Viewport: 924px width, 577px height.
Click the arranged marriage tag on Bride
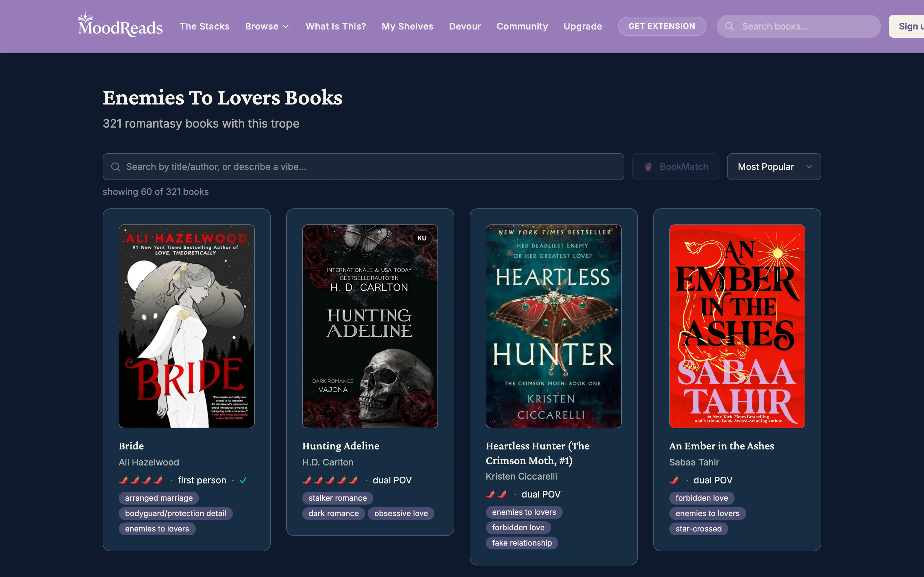(158, 498)
